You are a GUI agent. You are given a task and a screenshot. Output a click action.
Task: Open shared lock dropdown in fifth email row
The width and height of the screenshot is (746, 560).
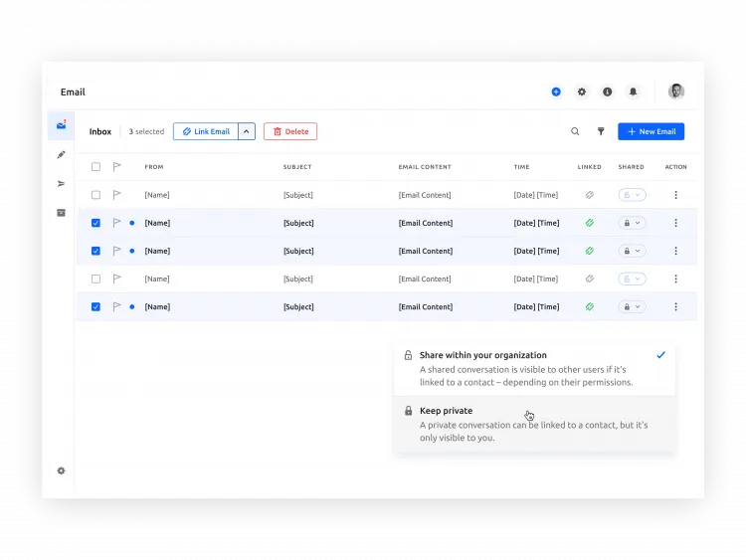(632, 307)
